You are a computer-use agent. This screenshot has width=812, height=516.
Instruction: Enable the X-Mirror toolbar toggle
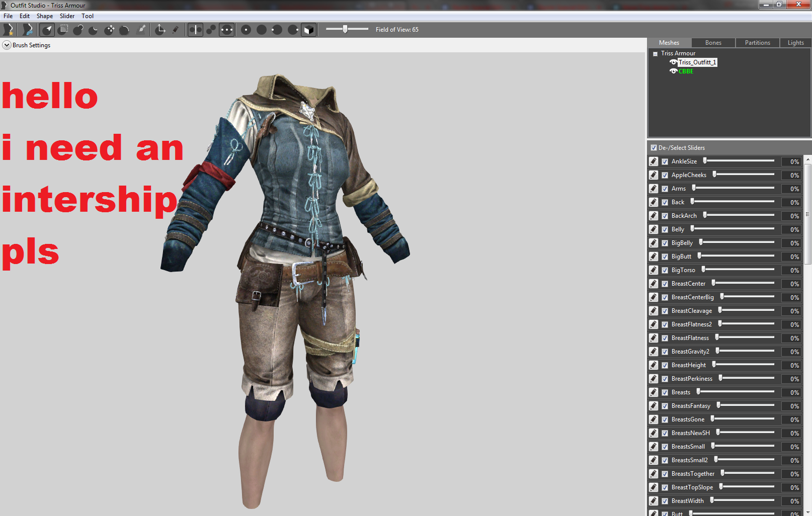[195, 29]
